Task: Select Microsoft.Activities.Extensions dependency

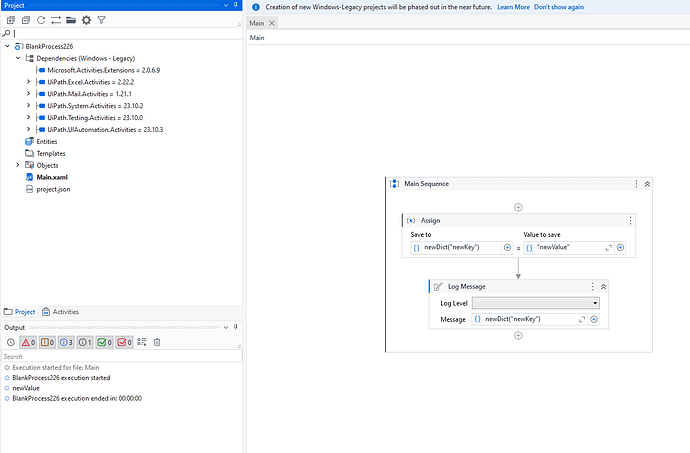Action: (x=103, y=70)
